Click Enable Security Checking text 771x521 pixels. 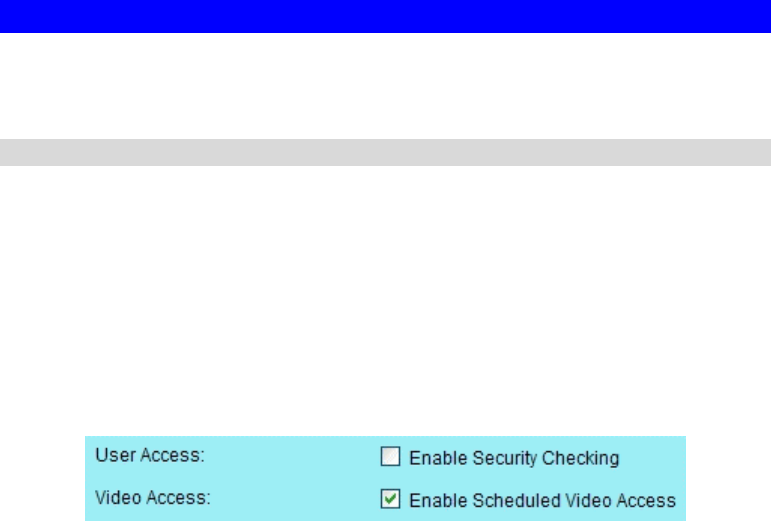(x=514, y=458)
